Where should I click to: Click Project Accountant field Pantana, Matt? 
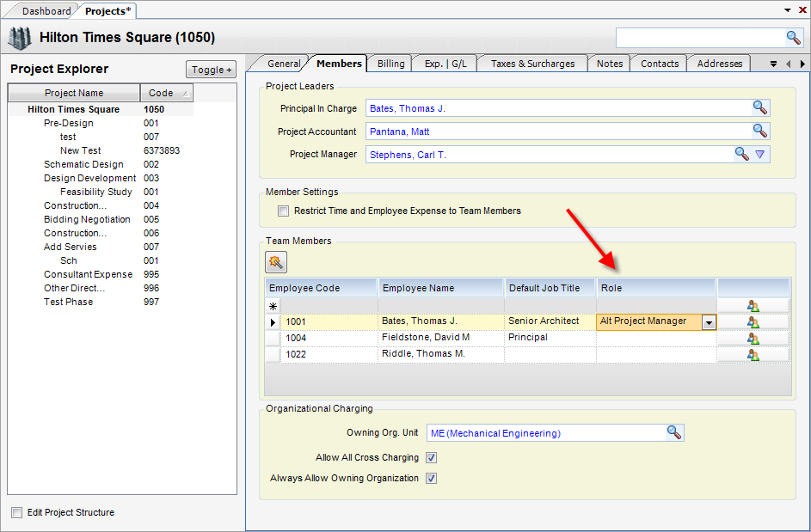click(559, 131)
